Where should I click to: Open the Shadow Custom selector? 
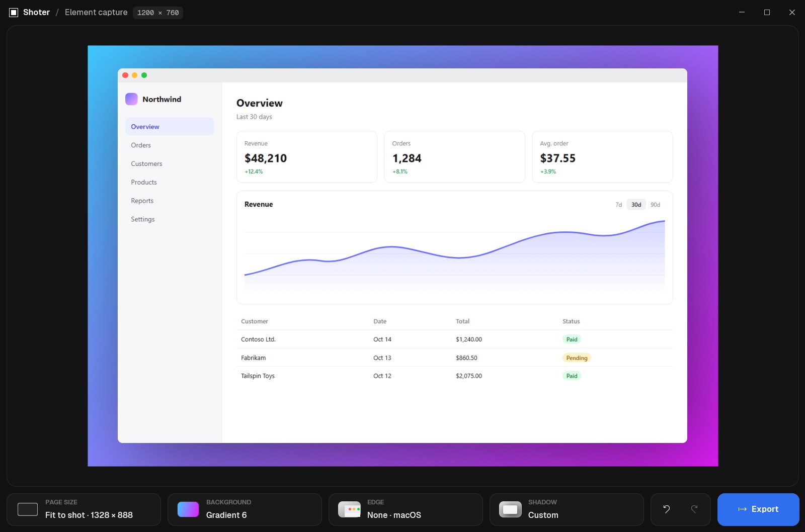(567, 509)
